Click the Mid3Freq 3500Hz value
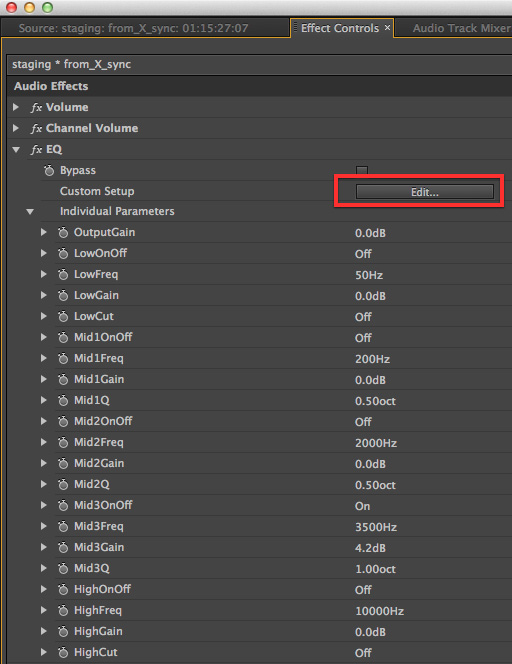 tap(376, 527)
